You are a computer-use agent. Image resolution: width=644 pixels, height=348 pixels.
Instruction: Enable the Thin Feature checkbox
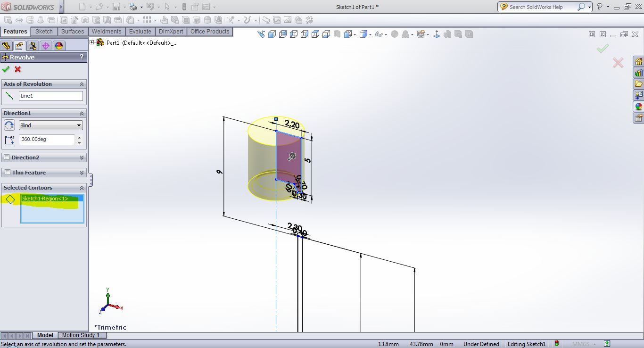pyautogui.click(x=7, y=173)
